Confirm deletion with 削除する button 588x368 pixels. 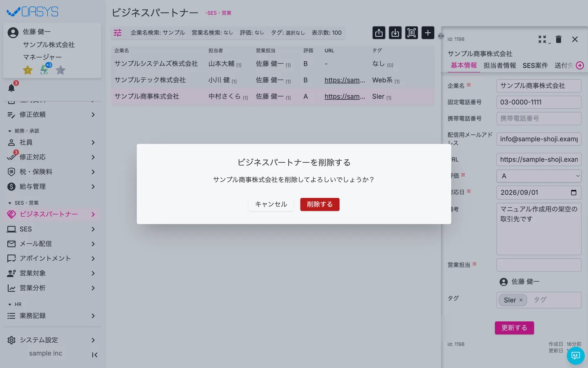pos(320,204)
